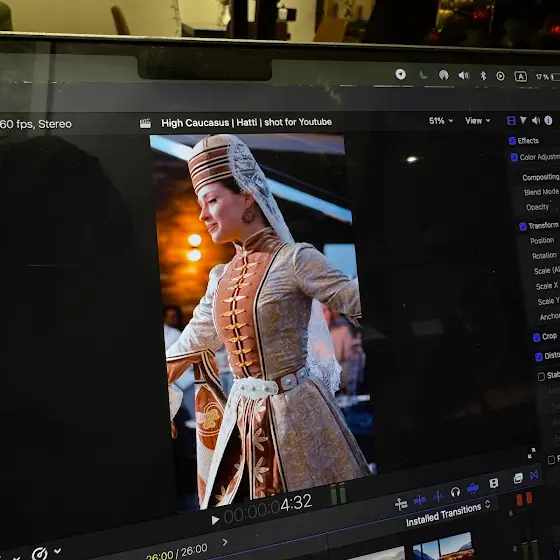The image size is (560, 560).
Task: Click the orange audio level meter in timeline
Action: 524,499
